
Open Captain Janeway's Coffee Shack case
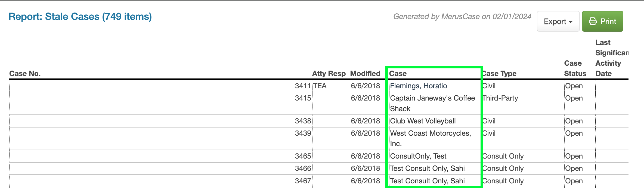432,103
